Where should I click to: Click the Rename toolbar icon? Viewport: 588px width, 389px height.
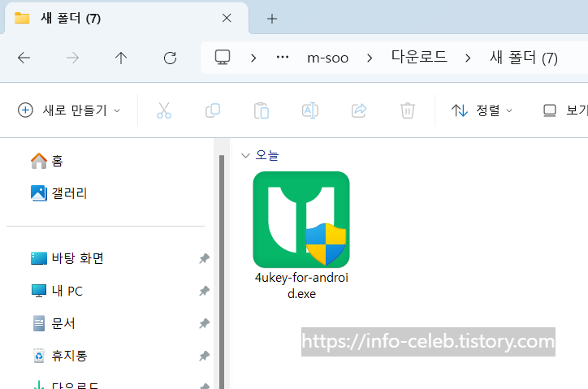pyautogui.click(x=310, y=110)
